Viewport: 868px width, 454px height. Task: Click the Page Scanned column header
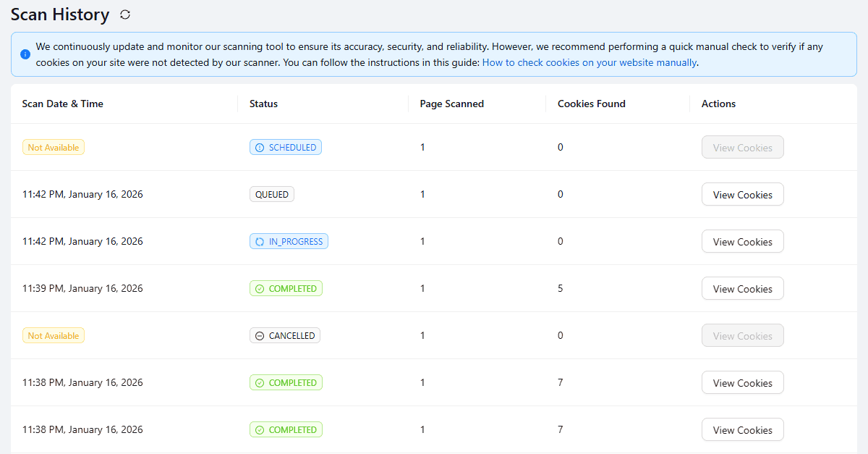[451, 104]
